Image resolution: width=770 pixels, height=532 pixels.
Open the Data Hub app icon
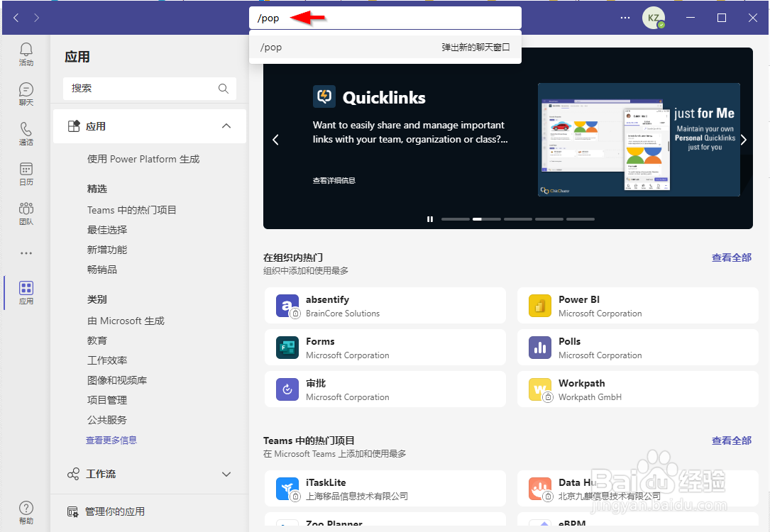click(539, 489)
